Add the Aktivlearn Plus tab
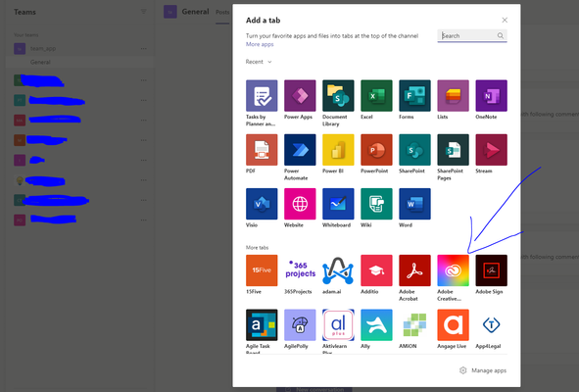579x392 pixels. point(338,325)
